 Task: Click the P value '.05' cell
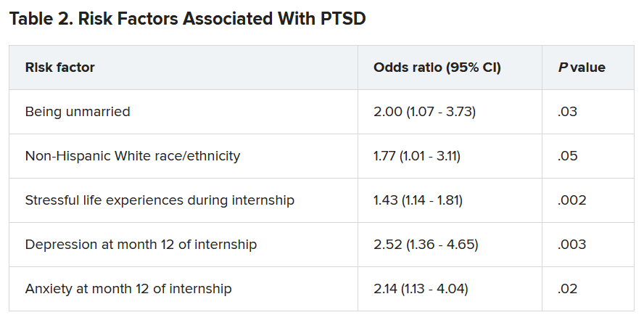coord(568,156)
